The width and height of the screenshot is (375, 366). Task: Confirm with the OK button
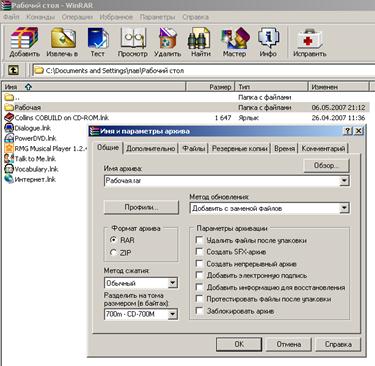coord(239,344)
